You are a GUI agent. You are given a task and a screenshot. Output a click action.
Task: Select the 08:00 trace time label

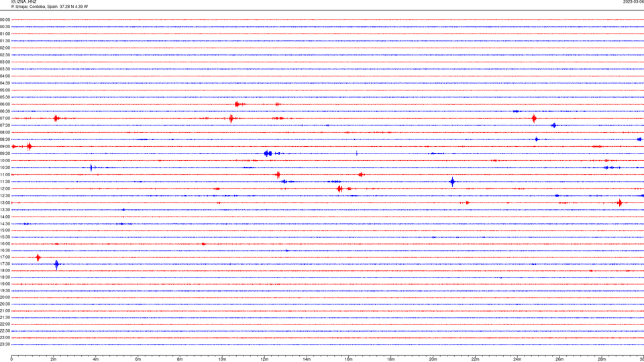click(5, 133)
